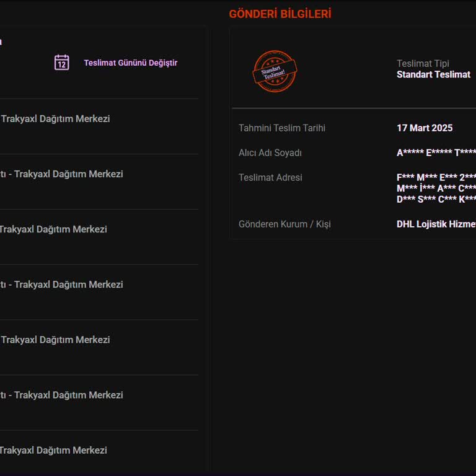Click the Teslimat Tipi label
Viewport: 476px width, 476px height.
(423, 63)
